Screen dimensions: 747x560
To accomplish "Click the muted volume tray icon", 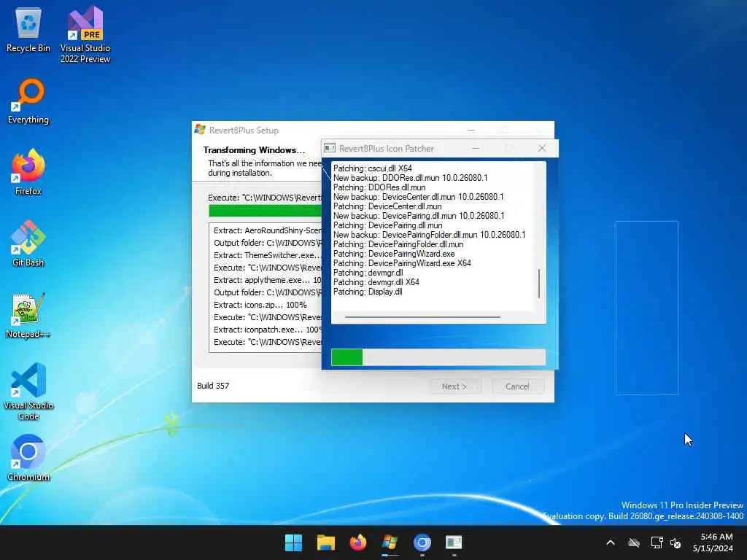I will [676, 542].
